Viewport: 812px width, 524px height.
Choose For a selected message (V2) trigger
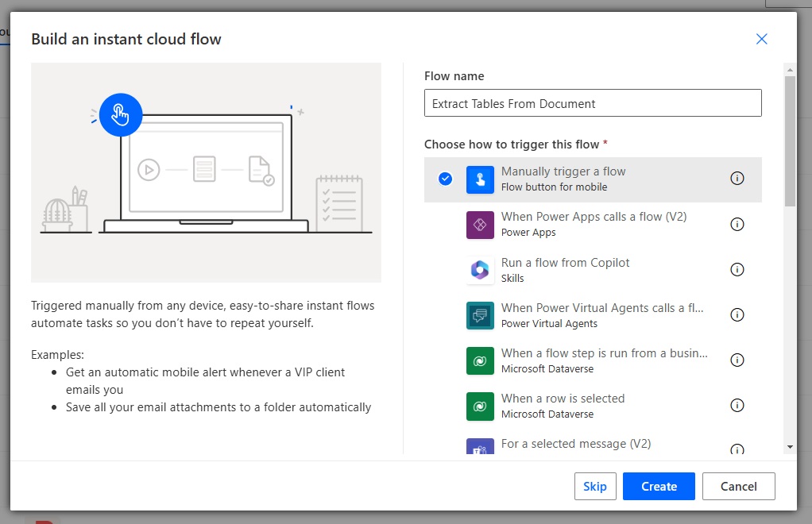pos(593,445)
